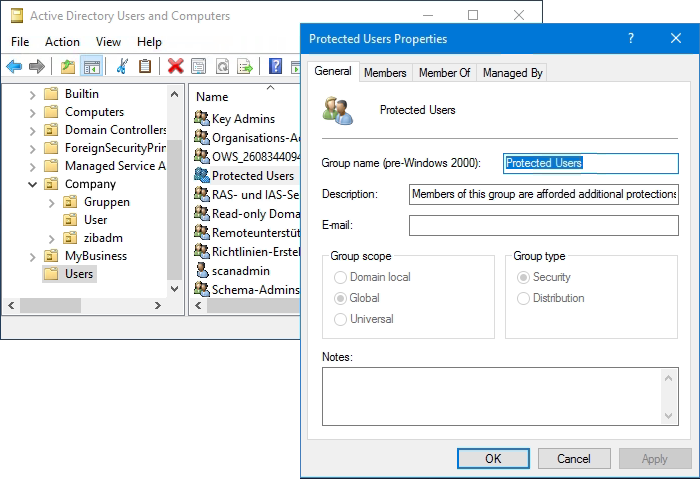Click the Cancel button
Viewport: 700px width, 479px height.
(x=574, y=458)
